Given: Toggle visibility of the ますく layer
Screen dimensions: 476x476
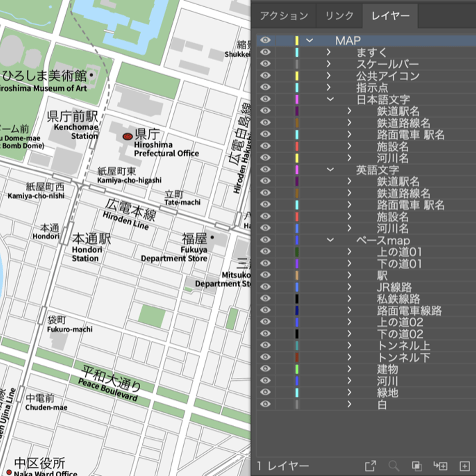Looking at the screenshot, I should tap(265, 52).
